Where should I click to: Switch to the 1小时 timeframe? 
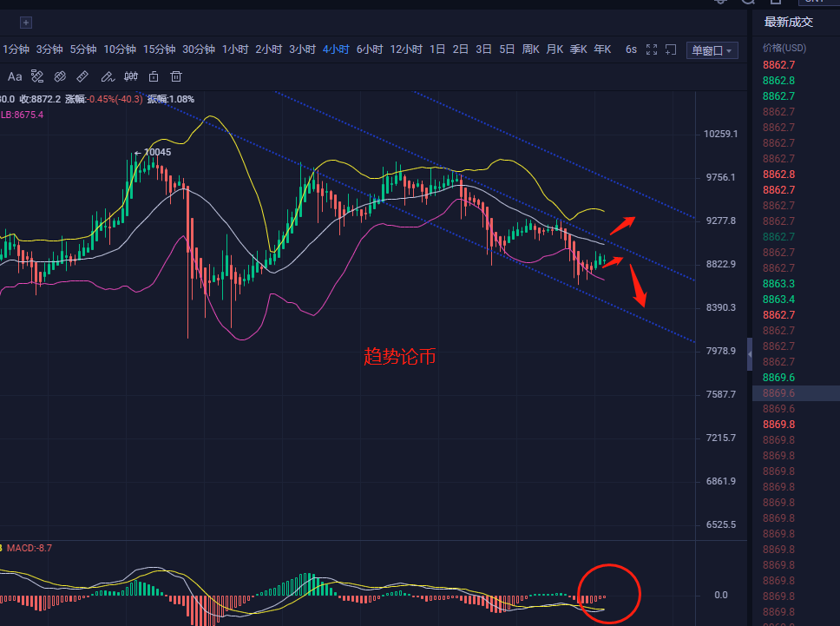pos(235,49)
